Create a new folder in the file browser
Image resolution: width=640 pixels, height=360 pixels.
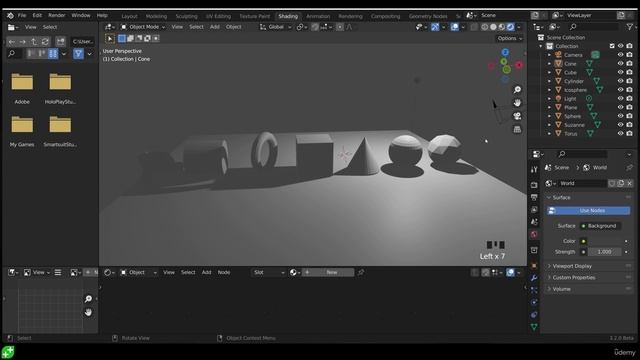click(60, 42)
